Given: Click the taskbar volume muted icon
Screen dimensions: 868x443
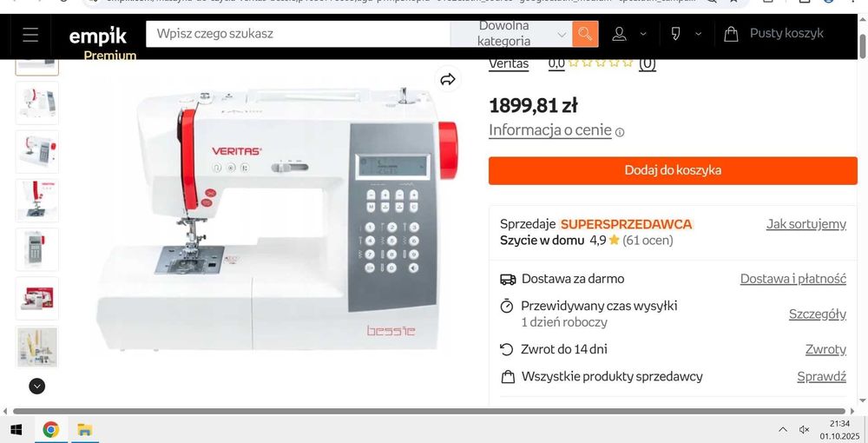Looking at the screenshot, I should coord(805,430).
